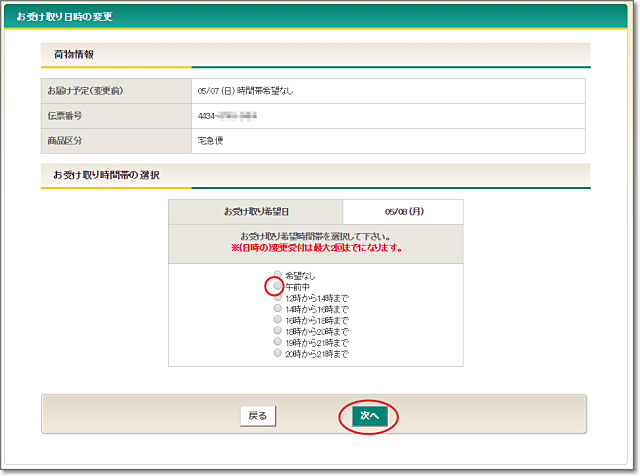
Task: Click the 05/07 (日) 時間帯希望なし scheduled delivery value
Action: point(247,91)
